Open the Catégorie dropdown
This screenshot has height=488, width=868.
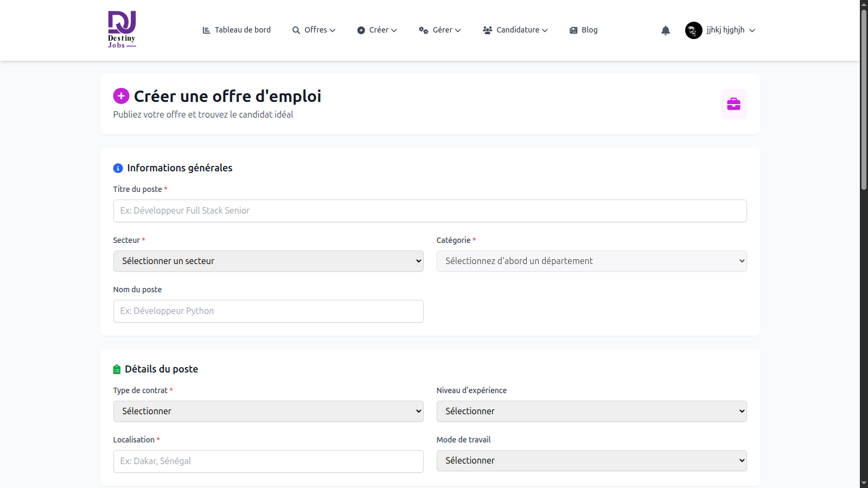pyautogui.click(x=591, y=261)
